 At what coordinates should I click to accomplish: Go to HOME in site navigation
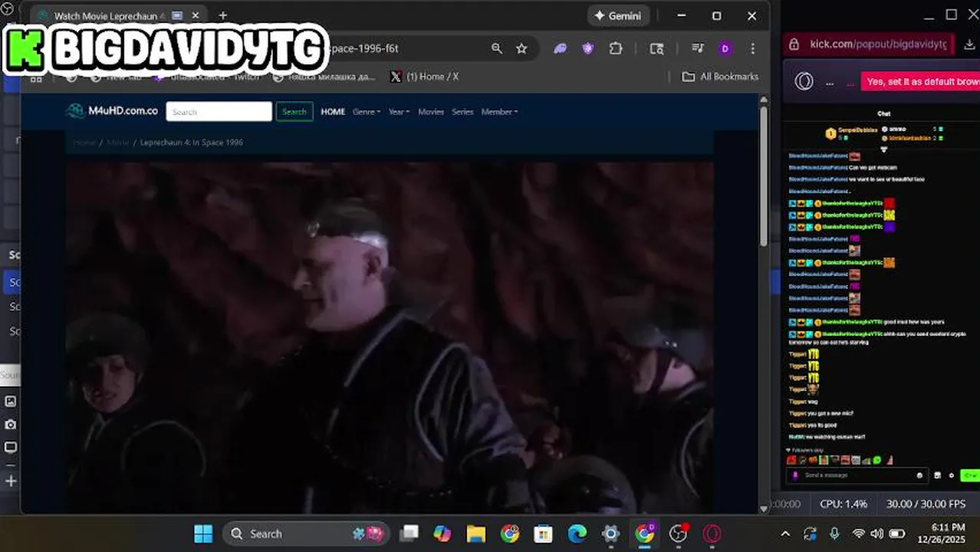(333, 112)
